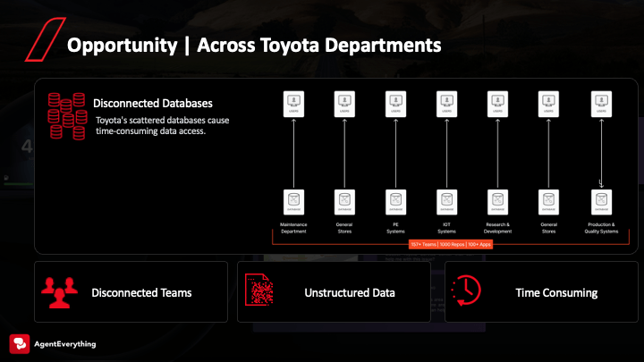Click the Unstructured Data document icon
The height and width of the screenshot is (362, 644).
click(259, 290)
